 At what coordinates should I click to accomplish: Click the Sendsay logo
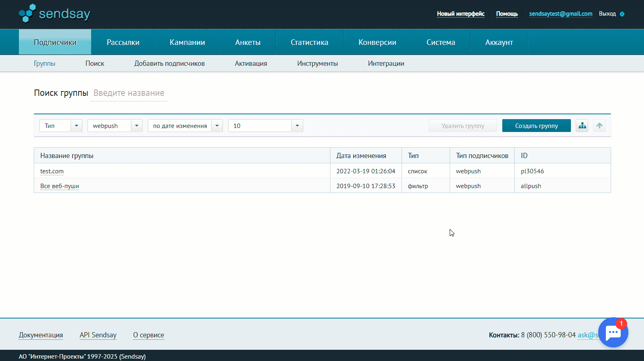point(55,14)
